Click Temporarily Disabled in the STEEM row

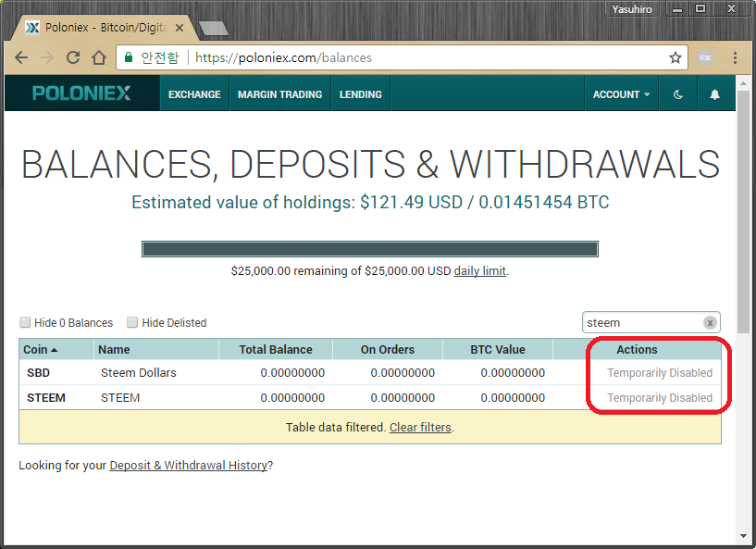pos(660,398)
